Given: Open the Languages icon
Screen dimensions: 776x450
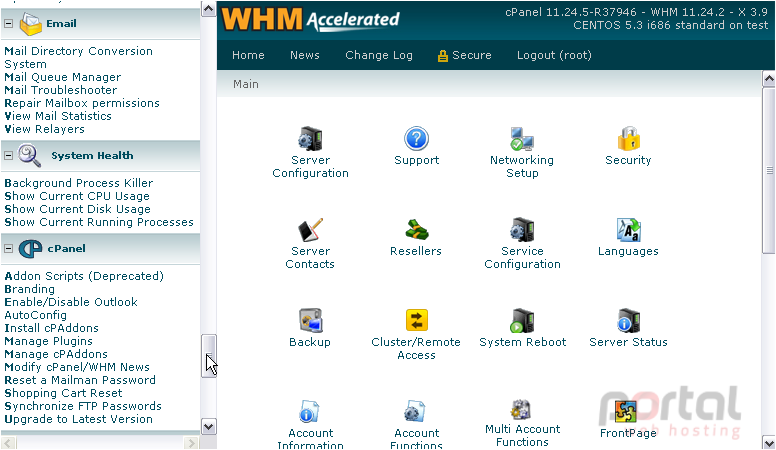Looking at the screenshot, I should pyautogui.click(x=629, y=230).
